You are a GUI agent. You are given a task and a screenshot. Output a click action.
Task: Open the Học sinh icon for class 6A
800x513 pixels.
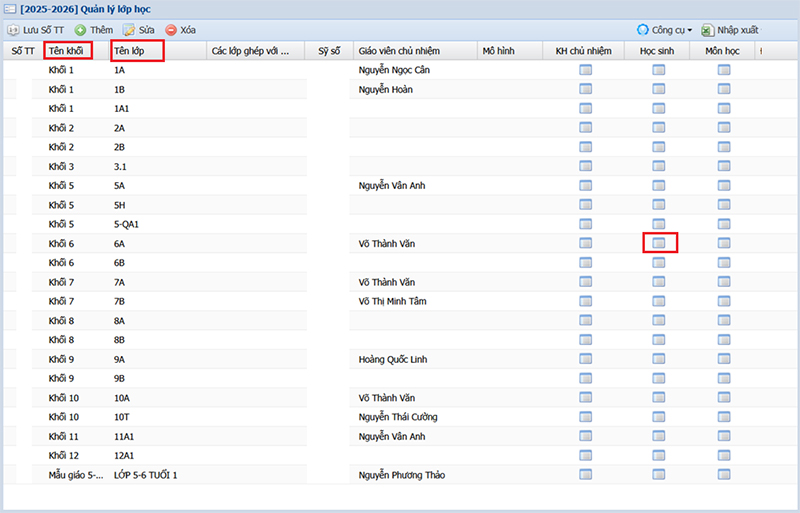[x=659, y=243]
